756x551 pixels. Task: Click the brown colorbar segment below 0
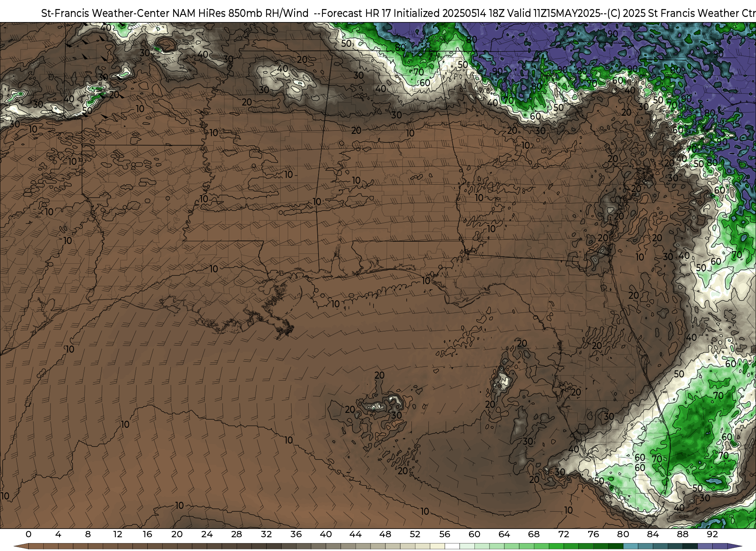click(x=36, y=546)
